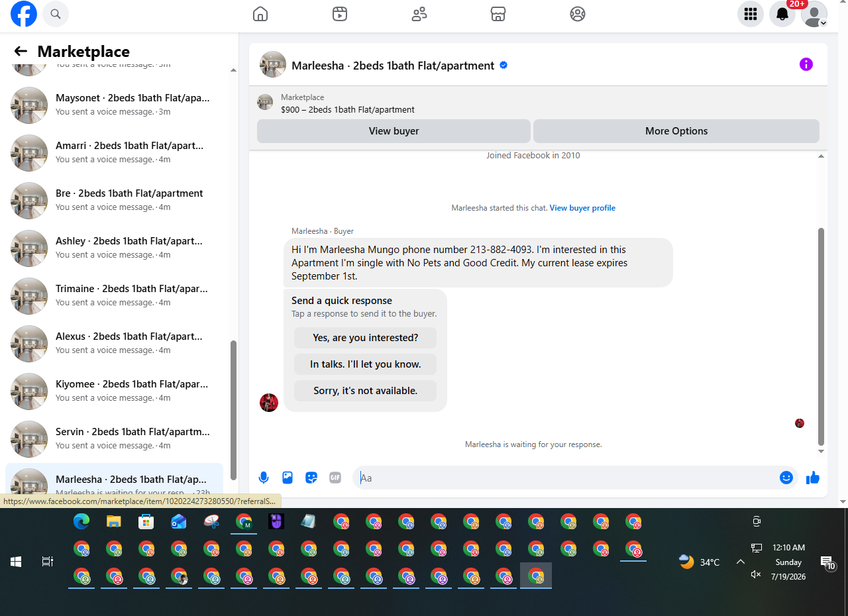Show hidden system tray icons

coord(741,562)
